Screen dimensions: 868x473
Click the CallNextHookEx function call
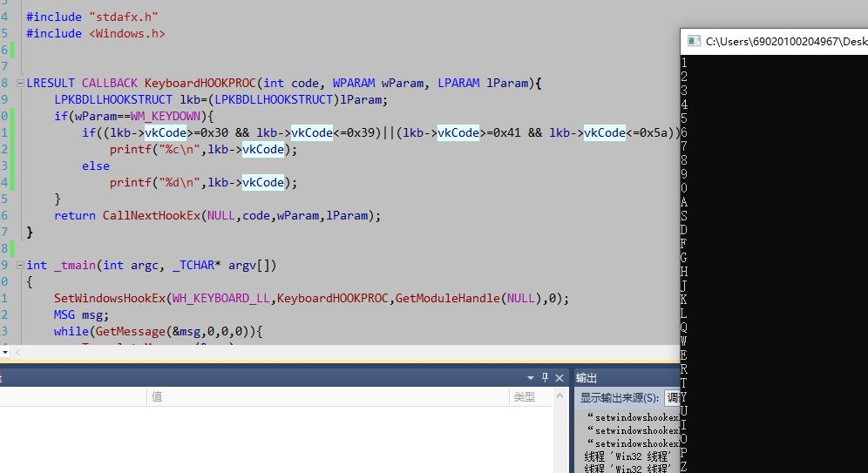tap(151, 216)
